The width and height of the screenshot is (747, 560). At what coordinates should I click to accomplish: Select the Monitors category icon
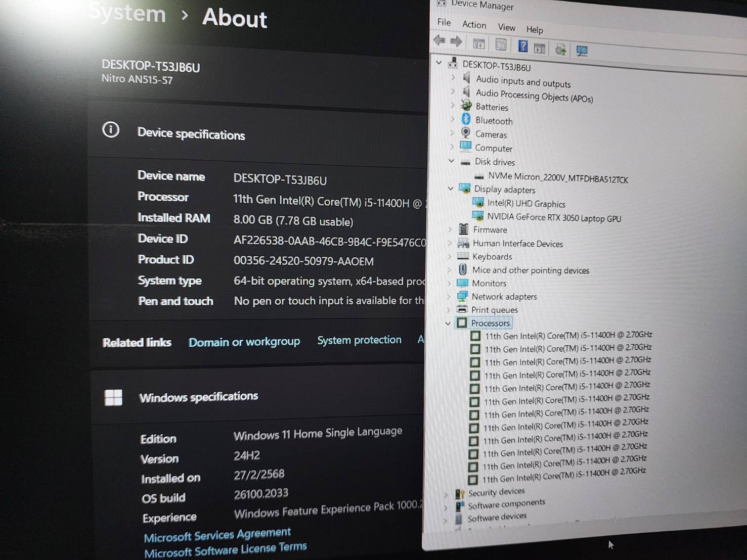(x=462, y=283)
